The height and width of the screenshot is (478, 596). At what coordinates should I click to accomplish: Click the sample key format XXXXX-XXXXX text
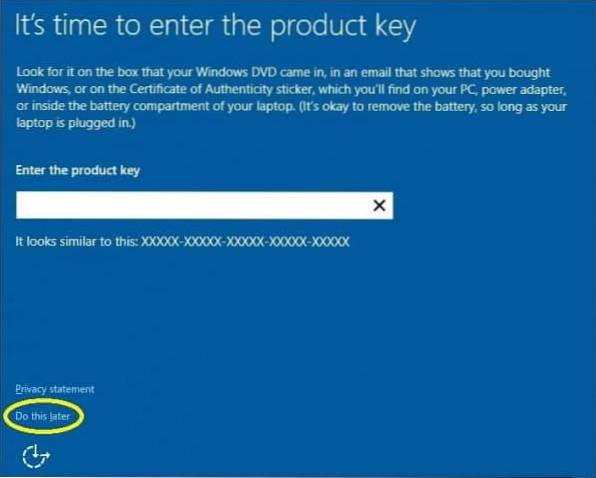245,242
